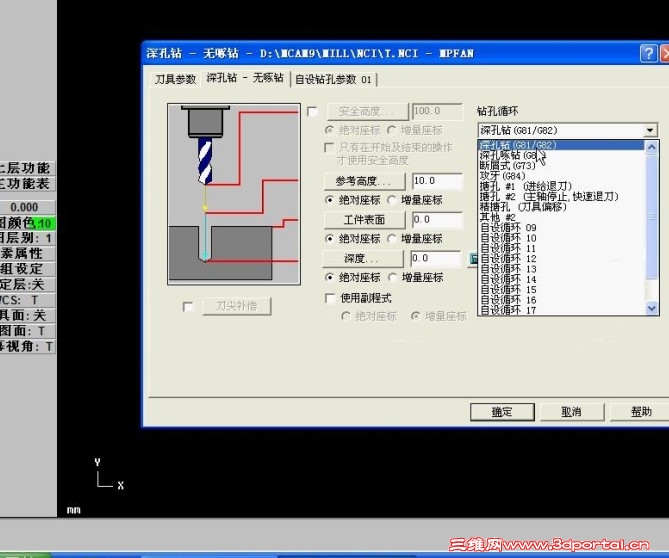The height and width of the screenshot is (558, 669).
Task: Choose 自设循环 09
Action: [x=561, y=227]
